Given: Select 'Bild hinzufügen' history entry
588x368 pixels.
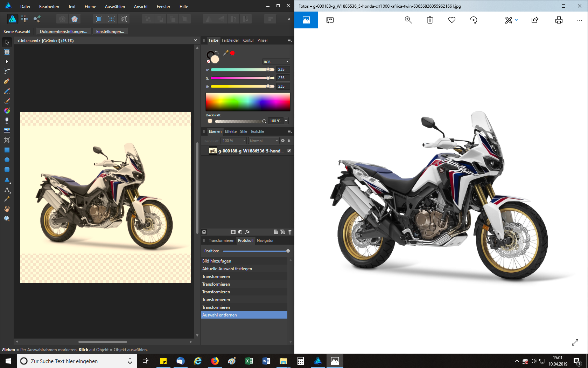Looking at the screenshot, I should click(x=244, y=261).
